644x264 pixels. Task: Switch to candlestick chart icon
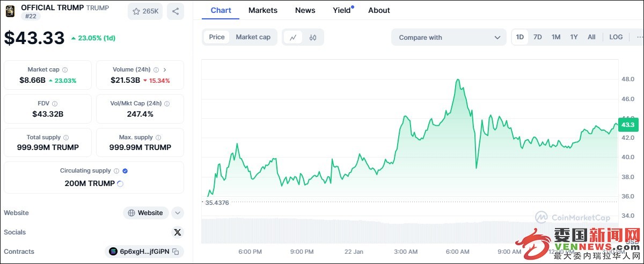[313, 38]
